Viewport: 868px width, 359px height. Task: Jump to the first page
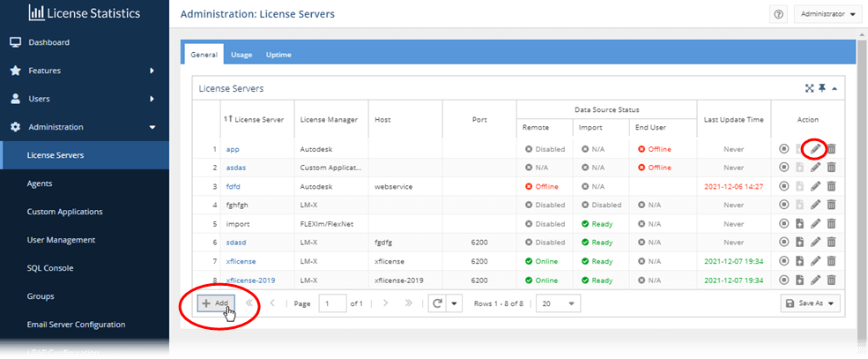(249, 303)
